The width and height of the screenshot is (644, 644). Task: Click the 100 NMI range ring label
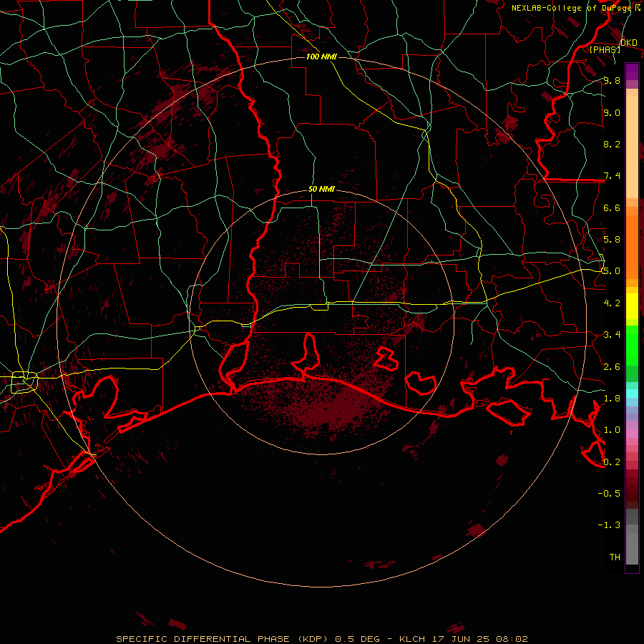click(x=321, y=57)
